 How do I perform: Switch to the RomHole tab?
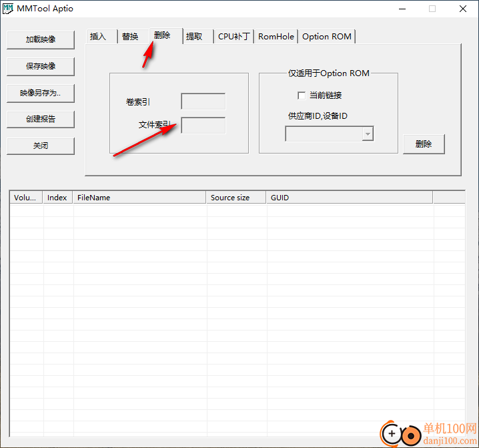[276, 37]
